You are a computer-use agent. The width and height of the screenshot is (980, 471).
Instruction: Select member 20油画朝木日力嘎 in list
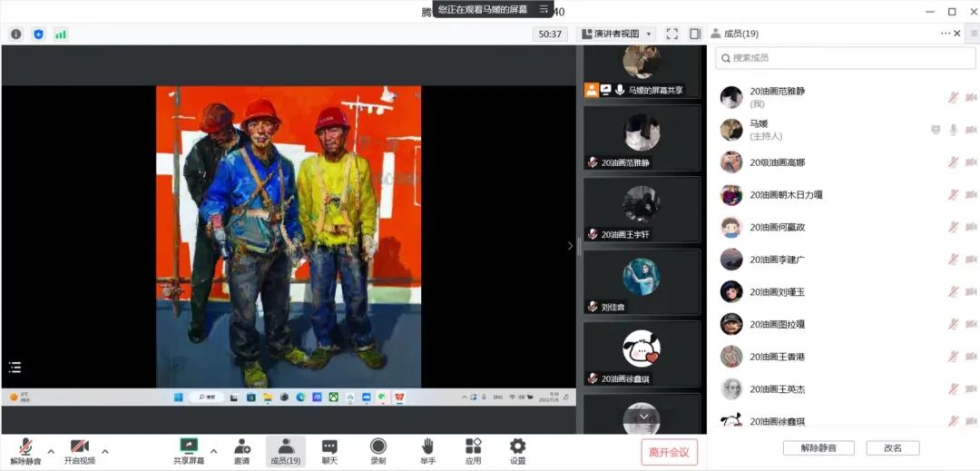(x=845, y=194)
